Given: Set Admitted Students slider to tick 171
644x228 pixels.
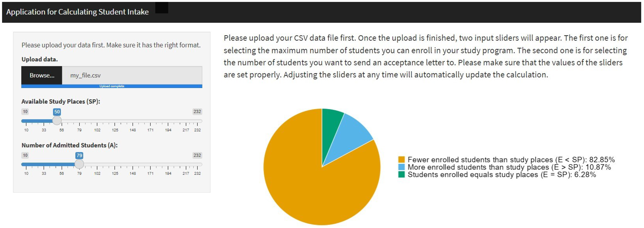Looking at the screenshot, I should point(150,165).
